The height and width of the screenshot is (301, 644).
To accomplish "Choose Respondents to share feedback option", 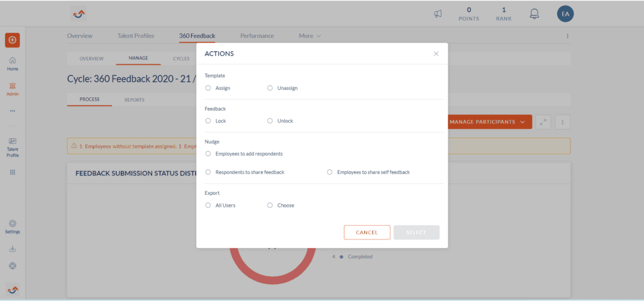I will (x=208, y=172).
